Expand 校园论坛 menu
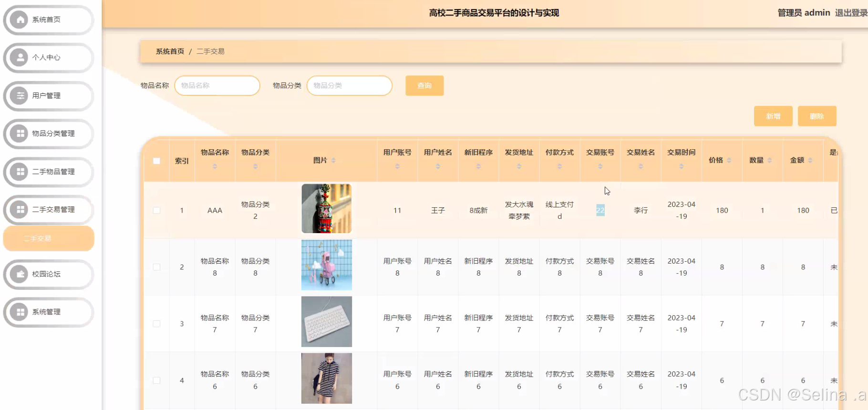 click(48, 274)
